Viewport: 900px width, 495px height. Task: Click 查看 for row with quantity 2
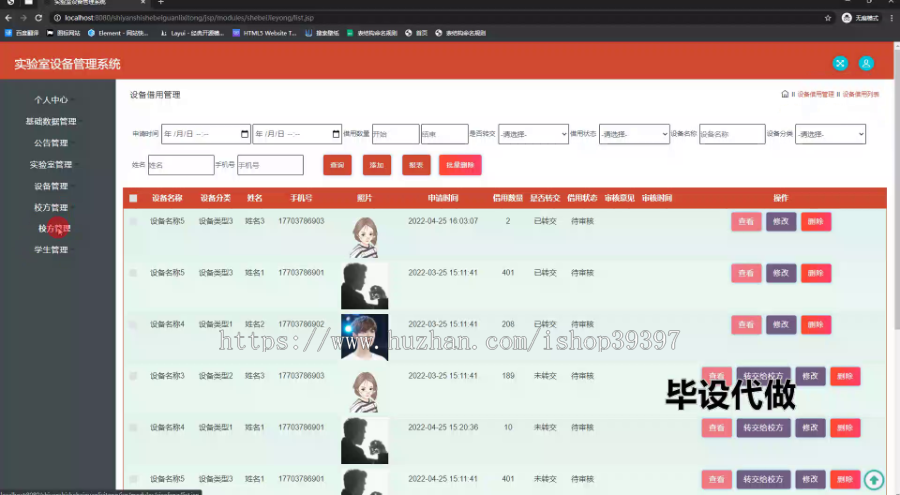pyautogui.click(x=746, y=222)
